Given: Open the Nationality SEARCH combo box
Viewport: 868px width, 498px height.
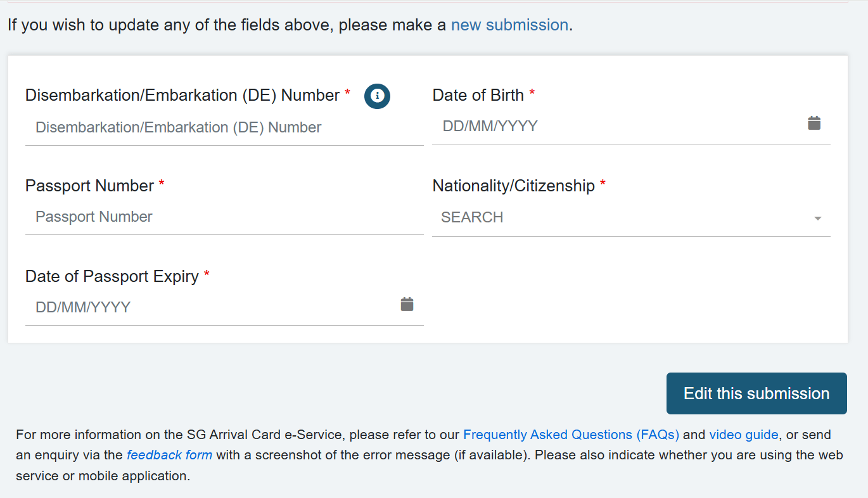Looking at the screenshot, I should coord(621,218).
